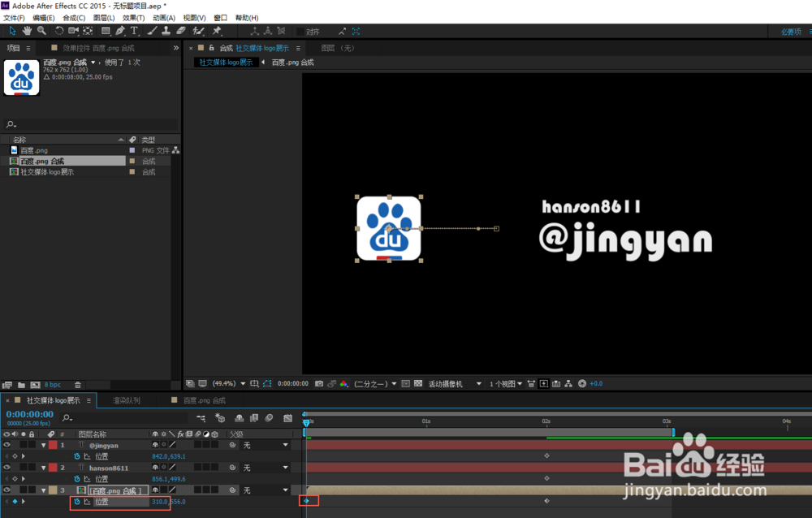
Task: Select the Rotation tool
Action: click(59, 31)
